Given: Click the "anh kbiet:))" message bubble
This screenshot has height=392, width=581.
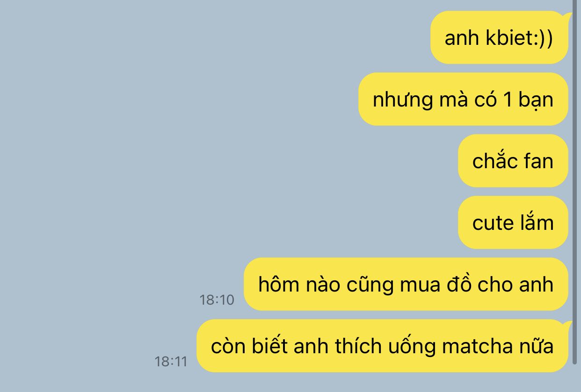Looking at the screenshot, I should click(499, 37).
